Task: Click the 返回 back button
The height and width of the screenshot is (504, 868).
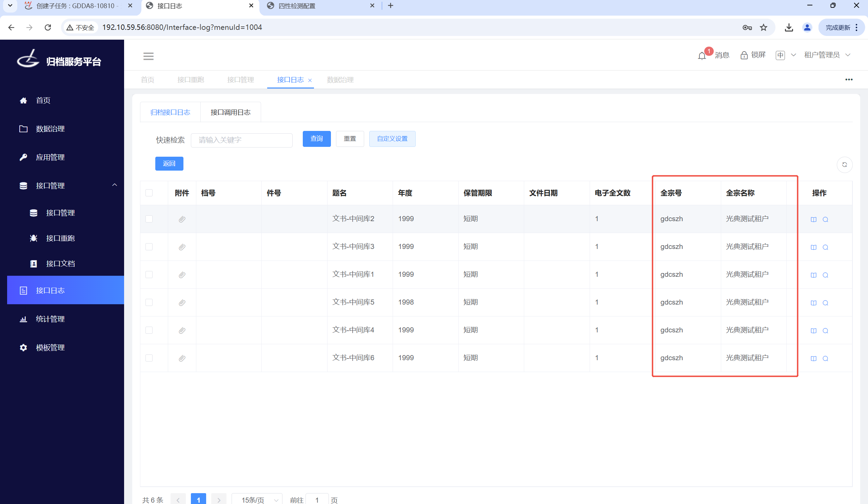Action: coord(169,163)
